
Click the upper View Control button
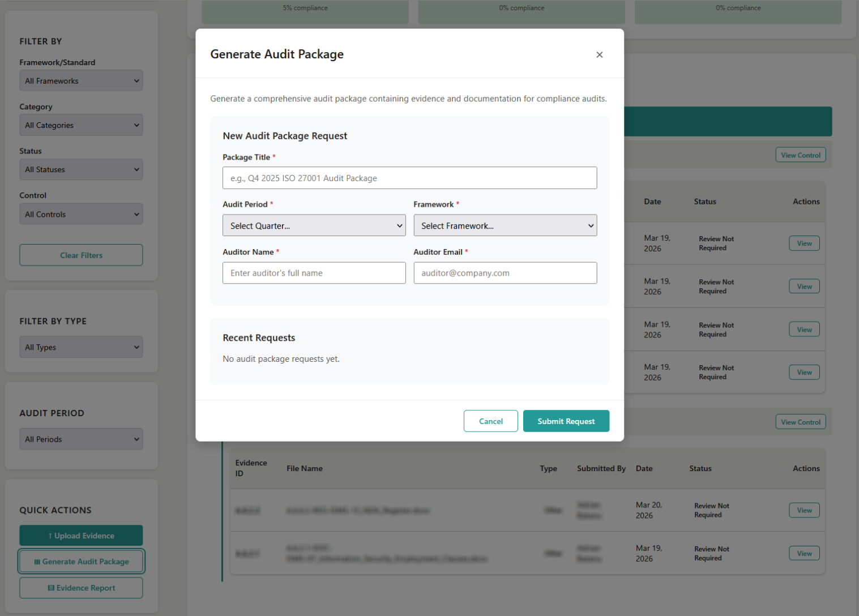(800, 155)
